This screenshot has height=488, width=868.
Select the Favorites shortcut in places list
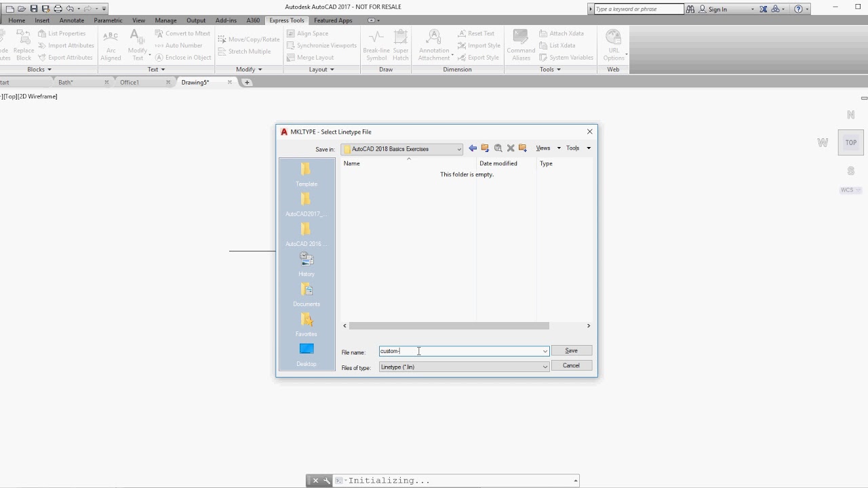pos(307,325)
